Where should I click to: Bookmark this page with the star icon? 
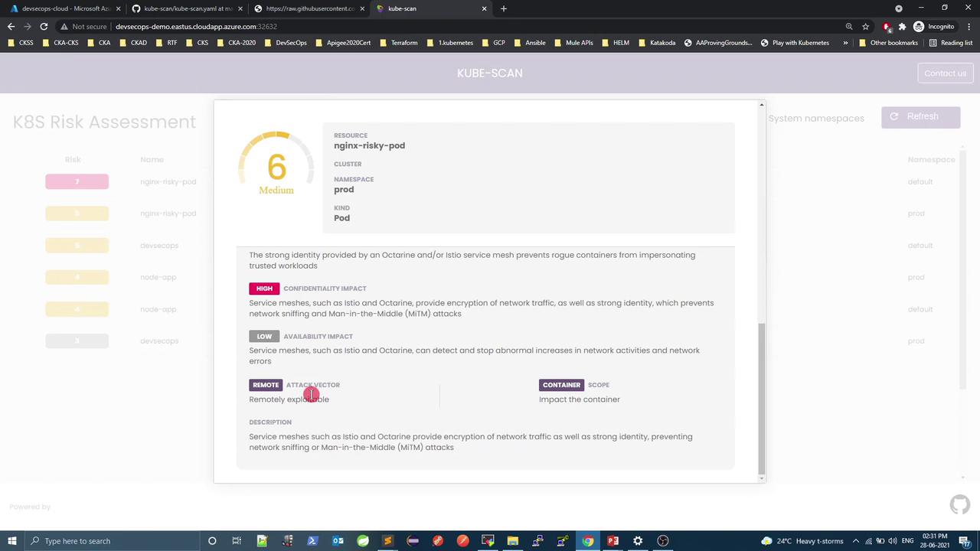pyautogui.click(x=866, y=26)
